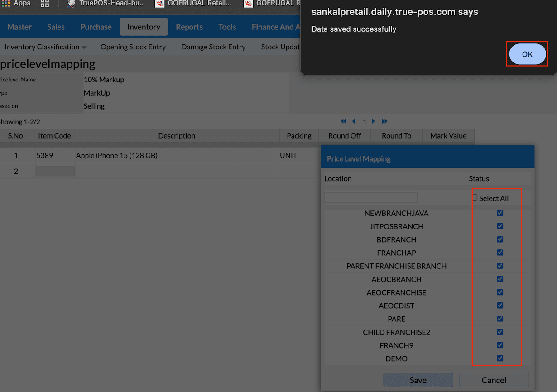Toggle the Select All checkbox
This screenshot has width=557, height=392.
[474, 198]
